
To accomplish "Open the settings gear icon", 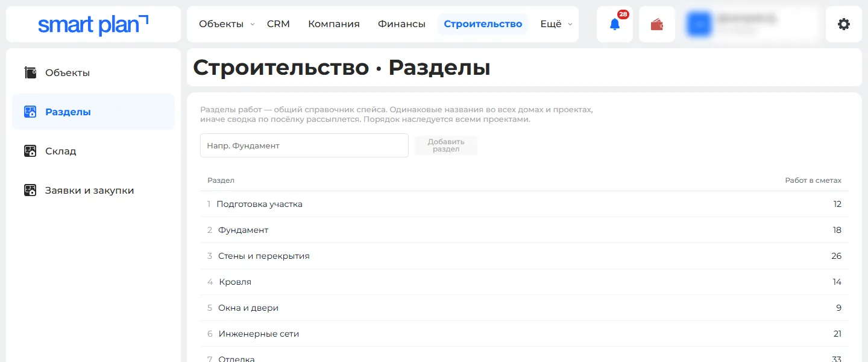I will pos(844,24).
